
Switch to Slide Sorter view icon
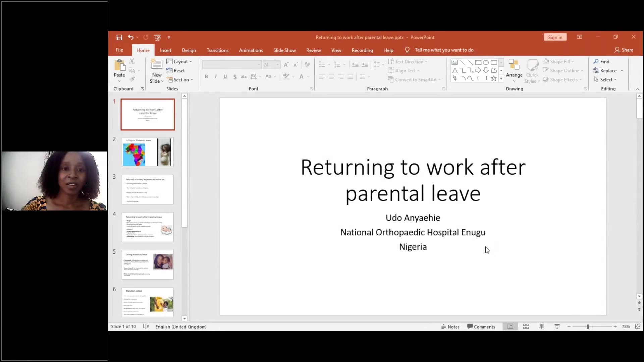pyautogui.click(x=526, y=326)
